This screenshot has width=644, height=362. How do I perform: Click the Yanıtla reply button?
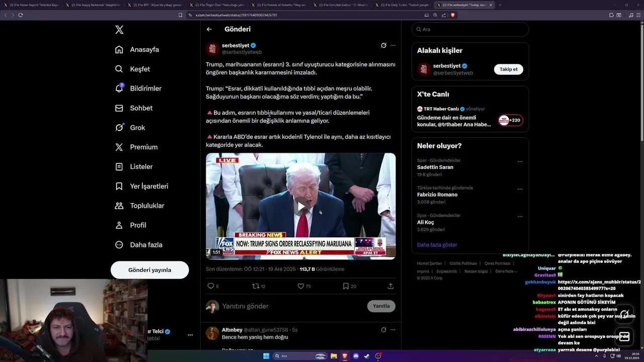point(381,306)
